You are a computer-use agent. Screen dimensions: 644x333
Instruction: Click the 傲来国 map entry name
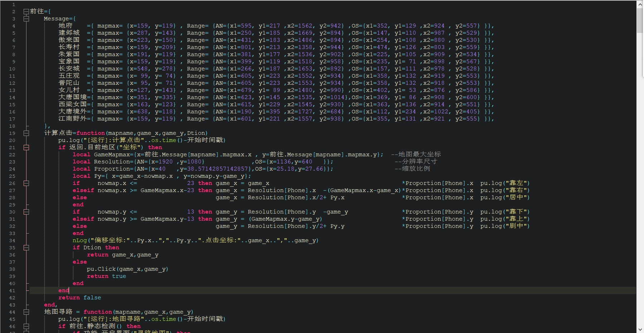pyautogui.click(x=69, y=40)
